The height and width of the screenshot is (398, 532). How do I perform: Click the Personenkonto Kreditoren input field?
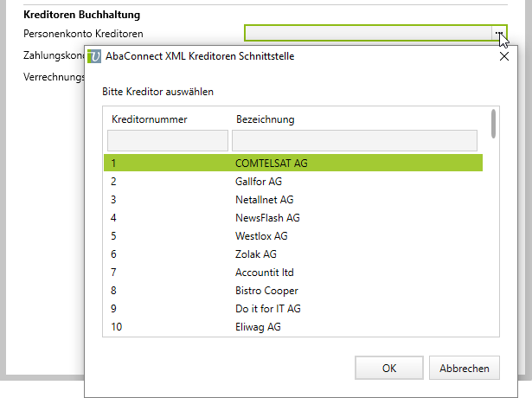point(369,33)
